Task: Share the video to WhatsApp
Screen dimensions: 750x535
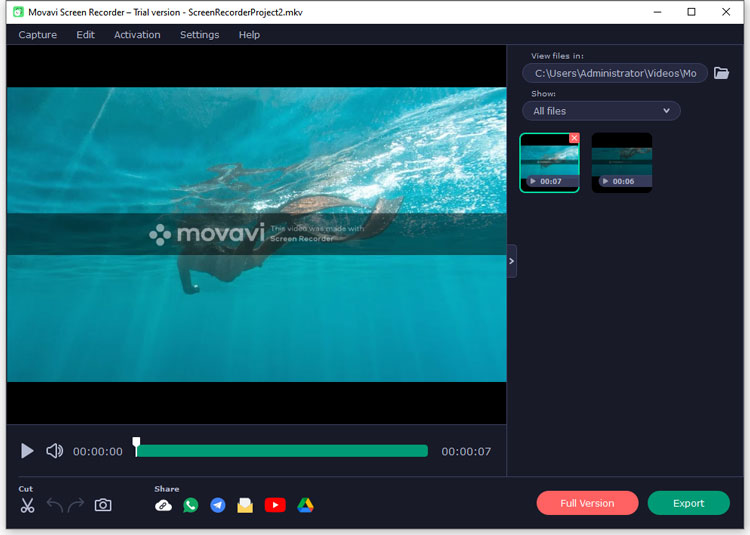Action: click(x=190, y=505)
